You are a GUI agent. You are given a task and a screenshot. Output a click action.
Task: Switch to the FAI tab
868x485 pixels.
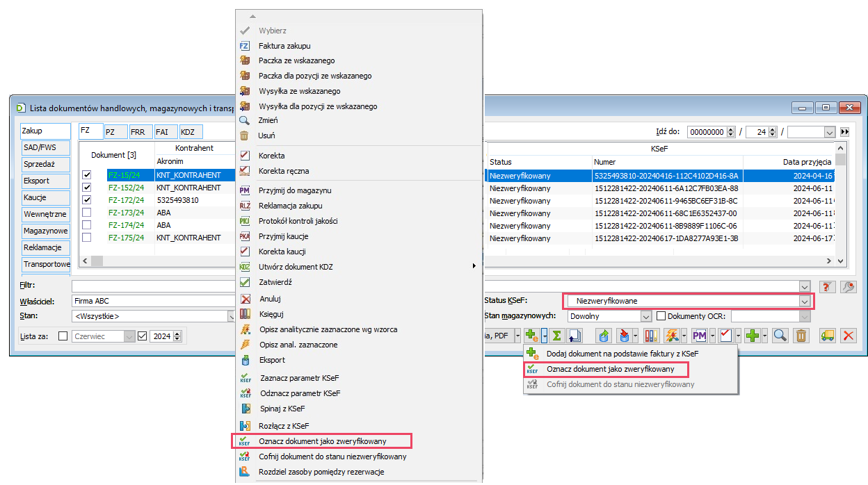[164, 132]
